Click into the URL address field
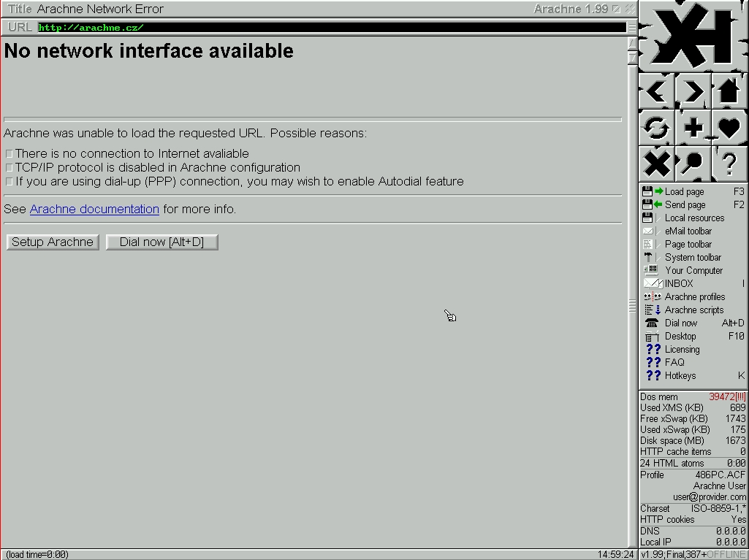749x560 pixels. point(332,27)
